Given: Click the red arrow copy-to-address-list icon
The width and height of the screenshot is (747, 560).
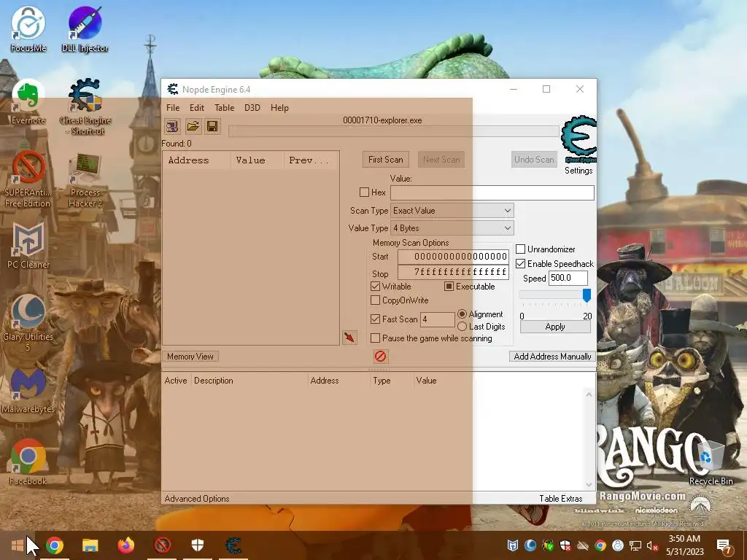Looking at the screenshot, I should click(x=349, y=338).
